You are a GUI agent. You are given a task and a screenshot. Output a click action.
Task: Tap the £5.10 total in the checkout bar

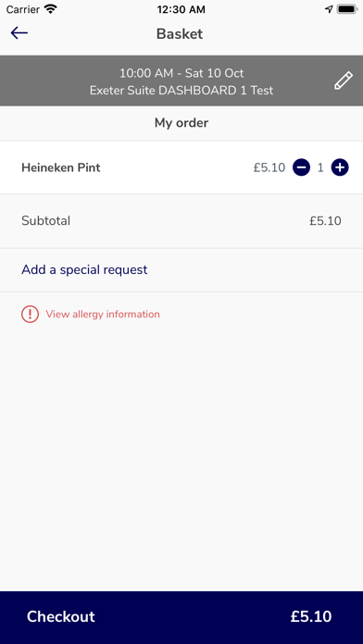pyautogui.click(x=311, y=617)
